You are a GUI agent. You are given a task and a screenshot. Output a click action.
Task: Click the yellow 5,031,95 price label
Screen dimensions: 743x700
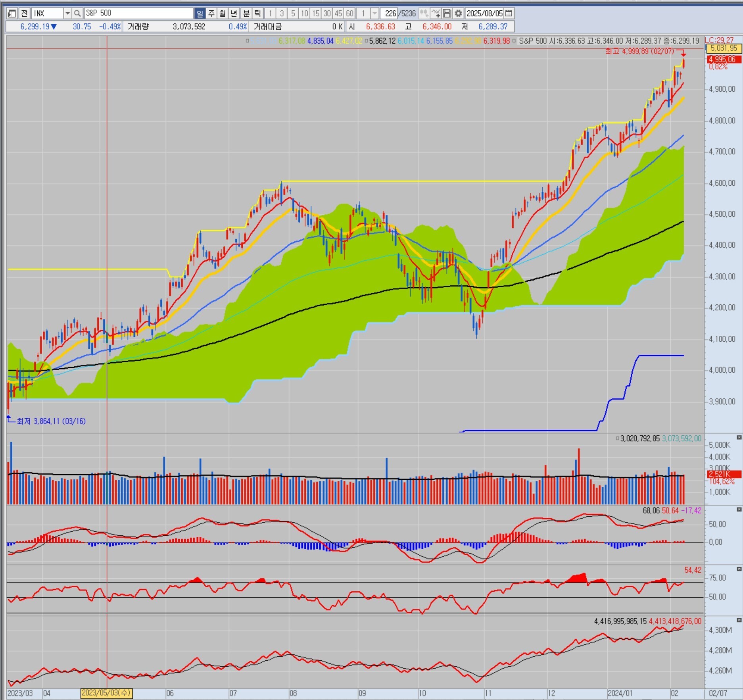724,48
